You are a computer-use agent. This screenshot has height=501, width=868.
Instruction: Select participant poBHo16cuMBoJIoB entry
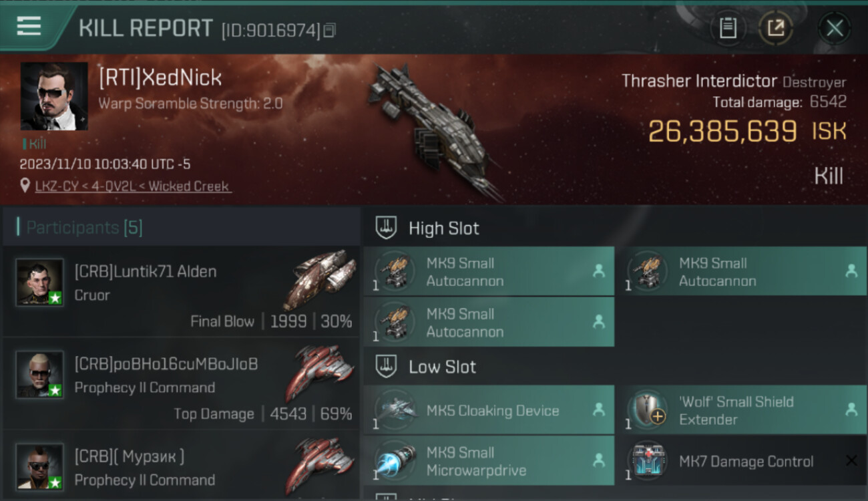(x=181, y=383)
